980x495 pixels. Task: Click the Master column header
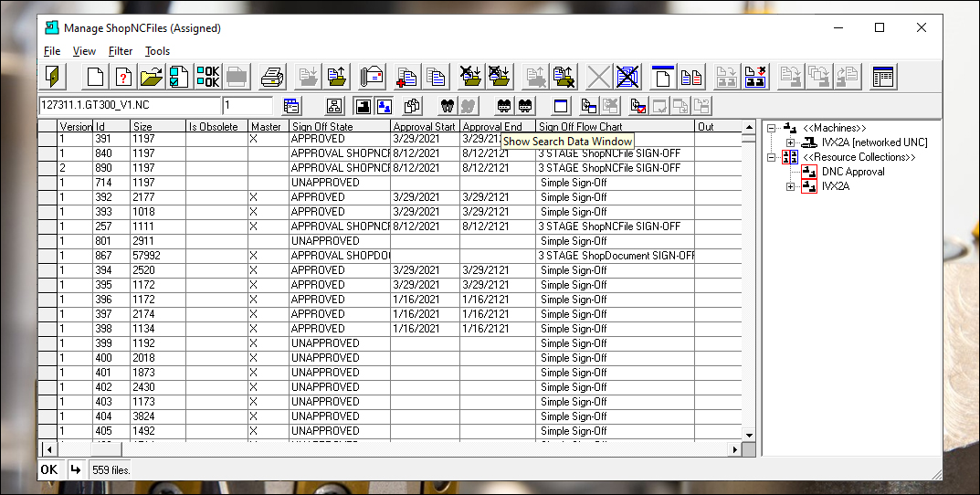pyautogui.click(x=269, y=126)
